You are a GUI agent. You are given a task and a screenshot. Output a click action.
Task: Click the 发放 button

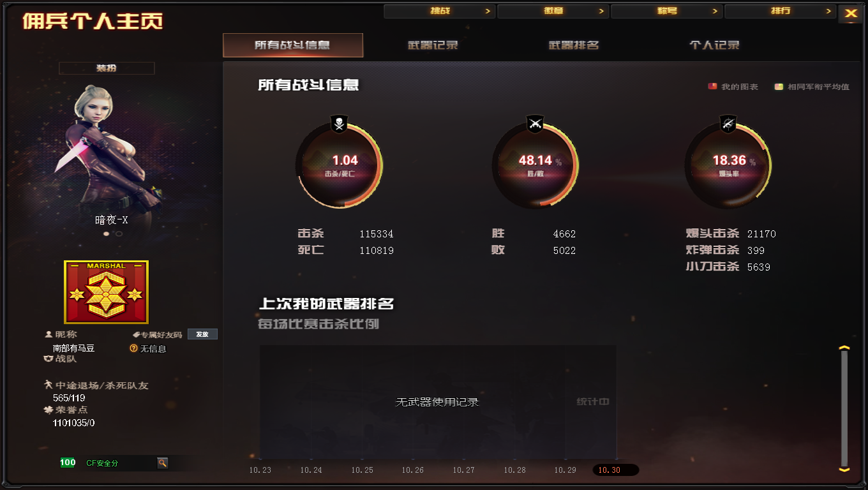click(202, 334)
